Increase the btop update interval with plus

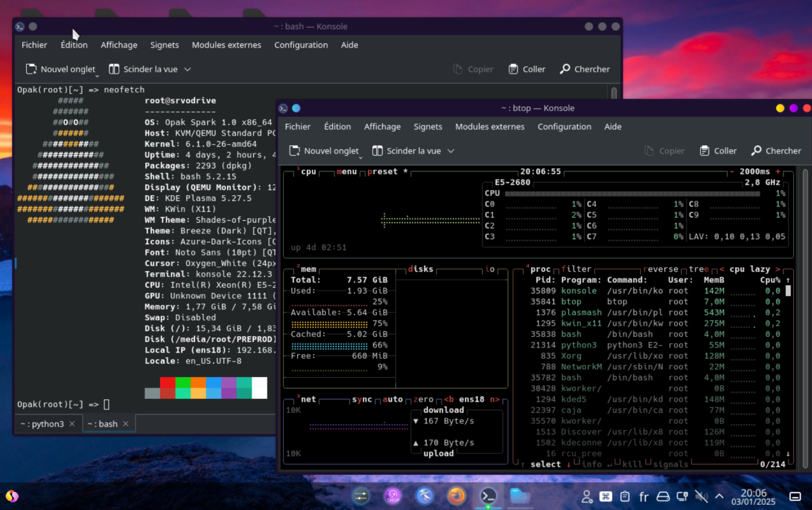tap(778, 171)
